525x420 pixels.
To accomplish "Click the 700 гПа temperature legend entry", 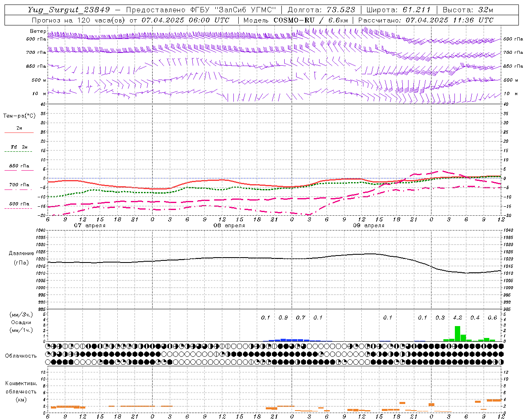I will pos(19,185).
